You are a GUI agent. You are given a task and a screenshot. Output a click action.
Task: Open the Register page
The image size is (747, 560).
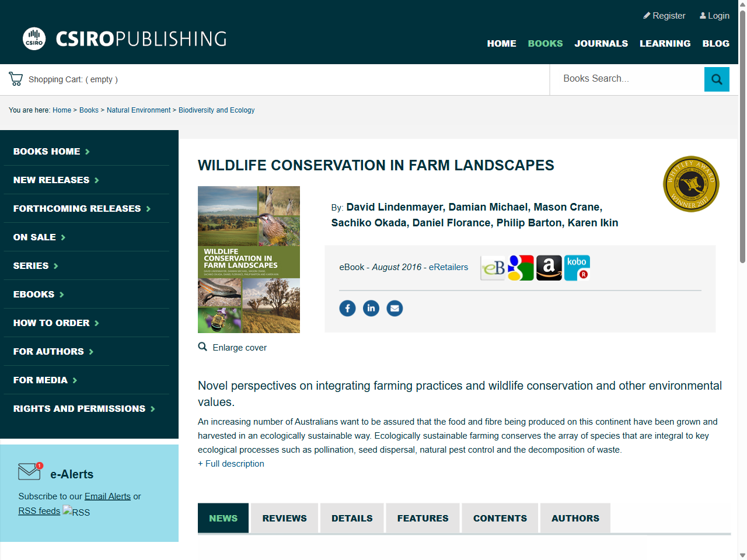coord(664,16)
